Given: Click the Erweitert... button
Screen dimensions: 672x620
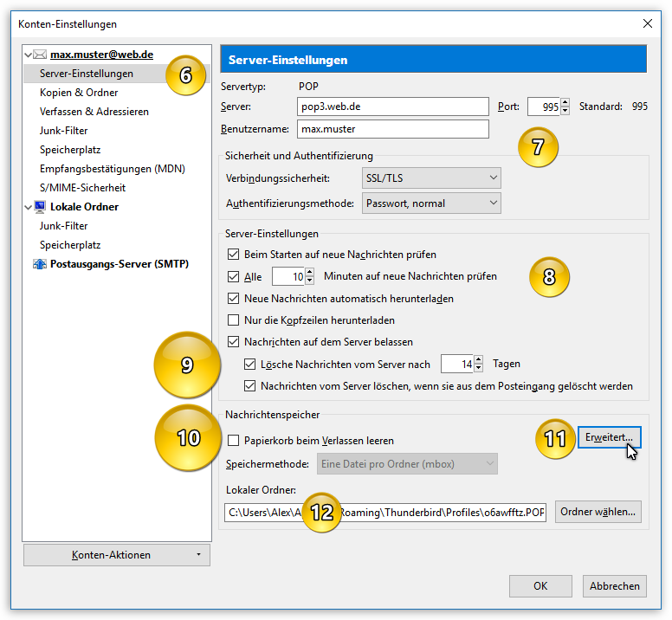Looking at the screenshot, I should [609, 438].
